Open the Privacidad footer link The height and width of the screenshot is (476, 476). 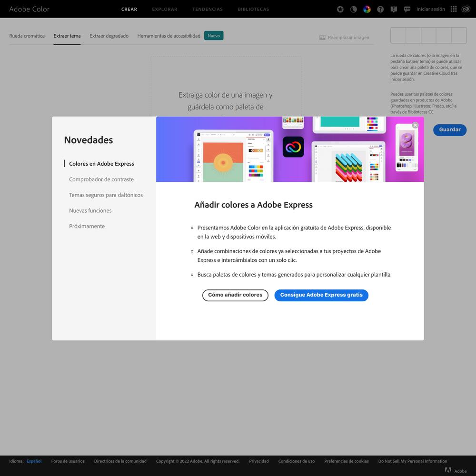[259, 461]
